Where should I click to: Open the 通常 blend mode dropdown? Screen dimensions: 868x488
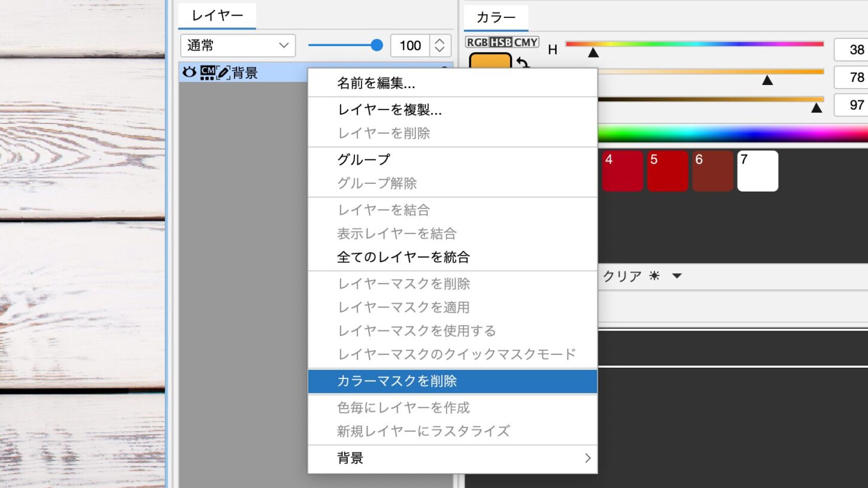click(x=238, y=46)
